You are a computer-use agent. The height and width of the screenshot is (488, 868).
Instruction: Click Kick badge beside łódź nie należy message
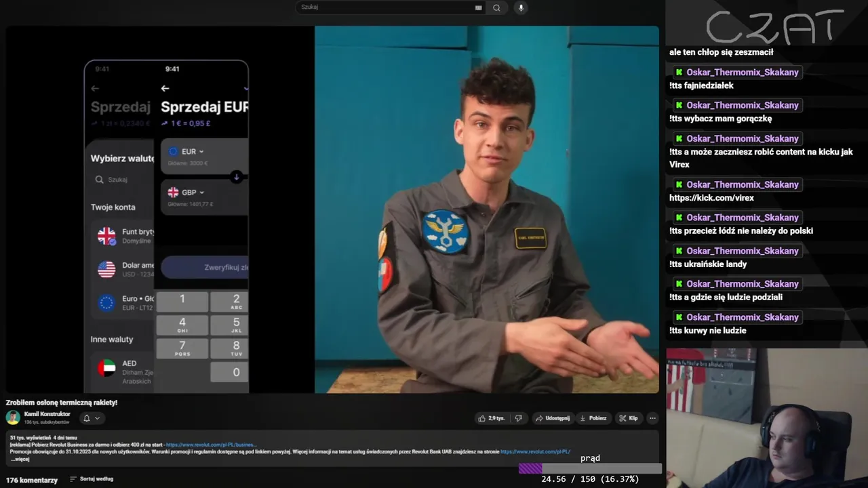pyautogui.click(x=679, y=218)
